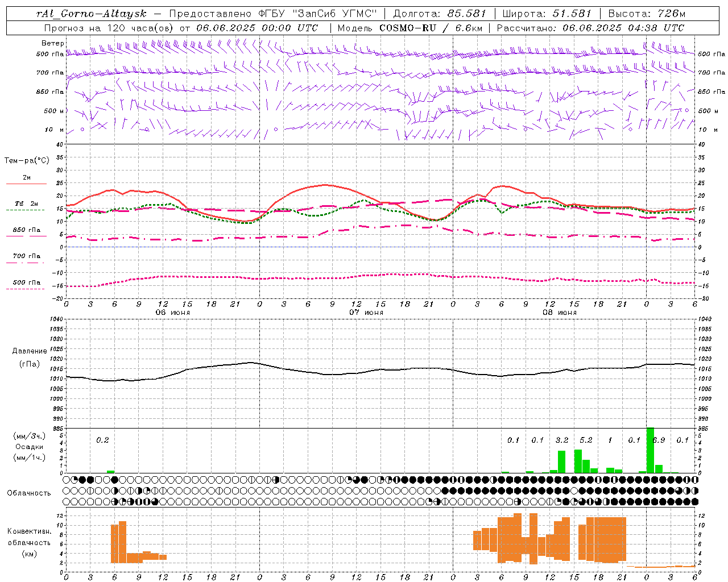
Task: Select the Давление pressure panel label
Action: point(30,351)
